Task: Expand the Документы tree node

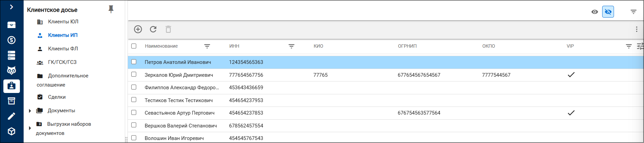Action: point(30,111)
